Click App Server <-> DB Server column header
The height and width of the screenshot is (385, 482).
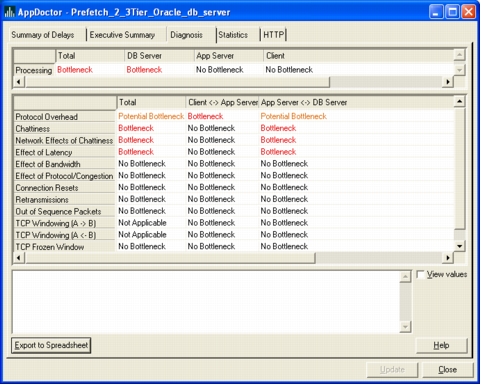356,102
